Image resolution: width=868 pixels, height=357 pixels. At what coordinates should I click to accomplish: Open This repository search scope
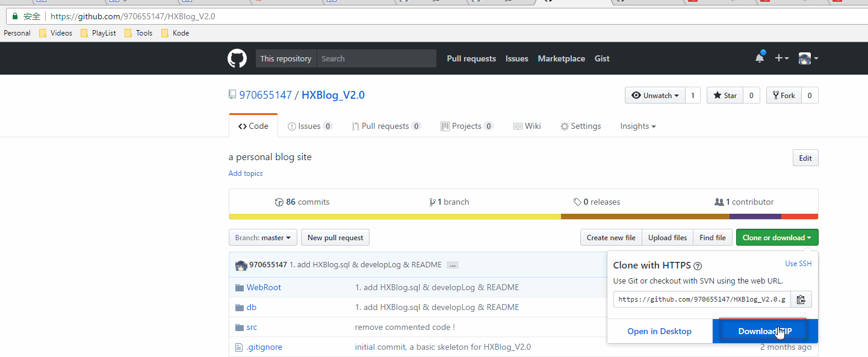[x=286, y=58]
